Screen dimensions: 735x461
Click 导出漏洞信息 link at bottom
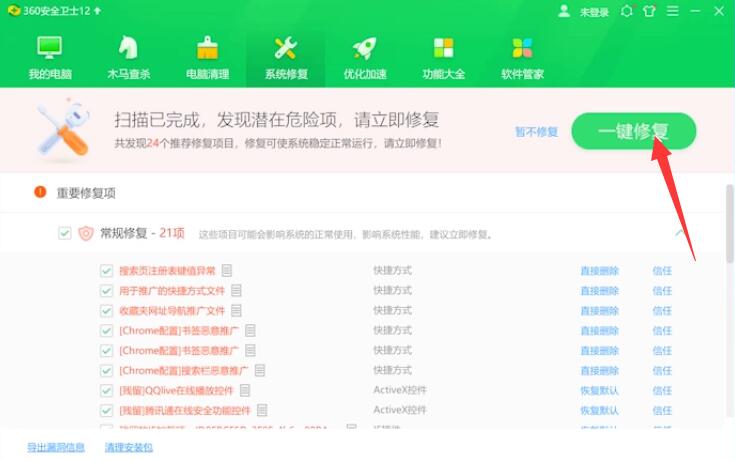coord(56,447)
